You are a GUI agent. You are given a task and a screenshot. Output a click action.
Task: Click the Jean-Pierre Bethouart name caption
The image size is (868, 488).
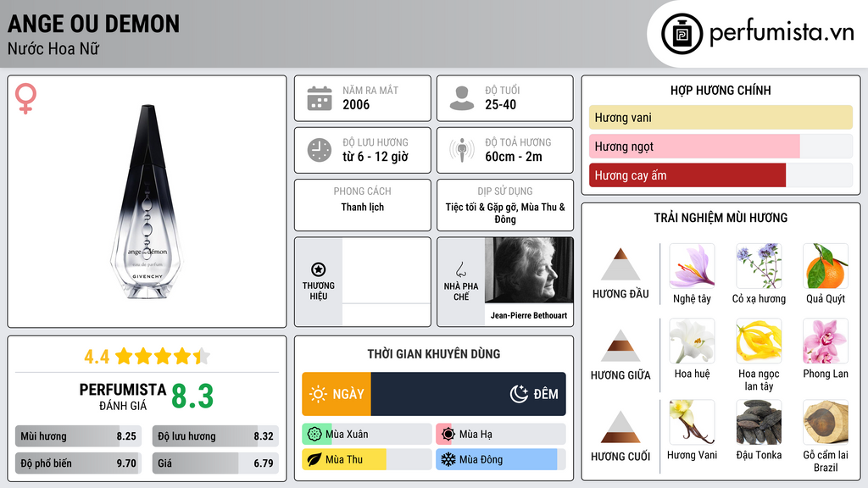529,315
